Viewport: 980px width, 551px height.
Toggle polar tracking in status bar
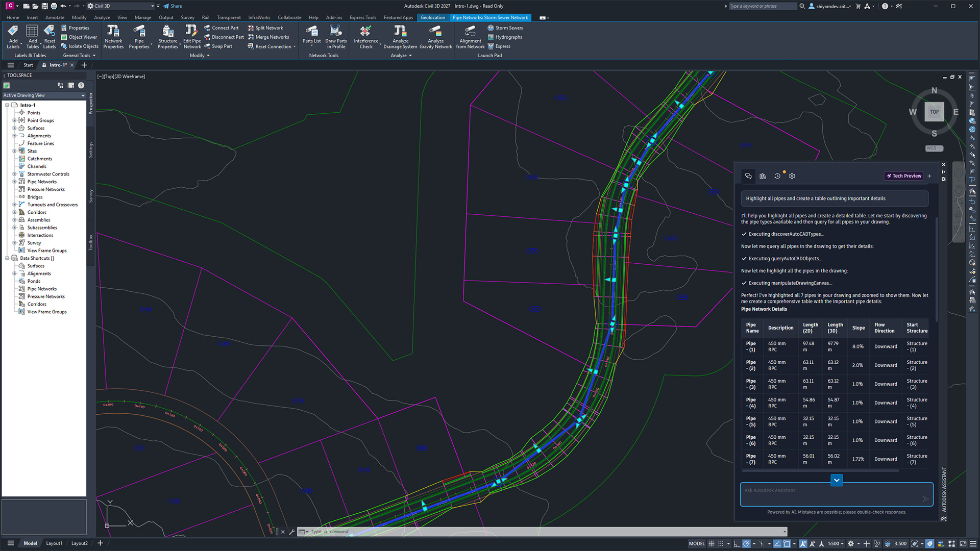coord(746,543)
